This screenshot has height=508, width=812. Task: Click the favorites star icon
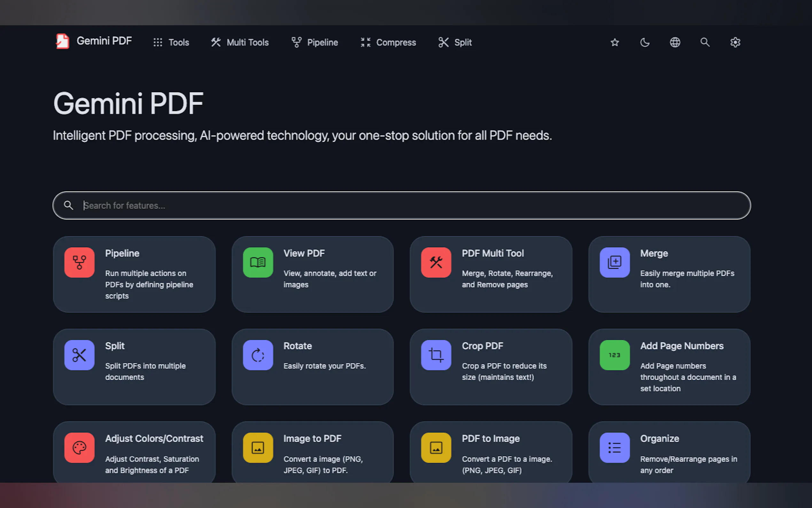pos(615,42)
